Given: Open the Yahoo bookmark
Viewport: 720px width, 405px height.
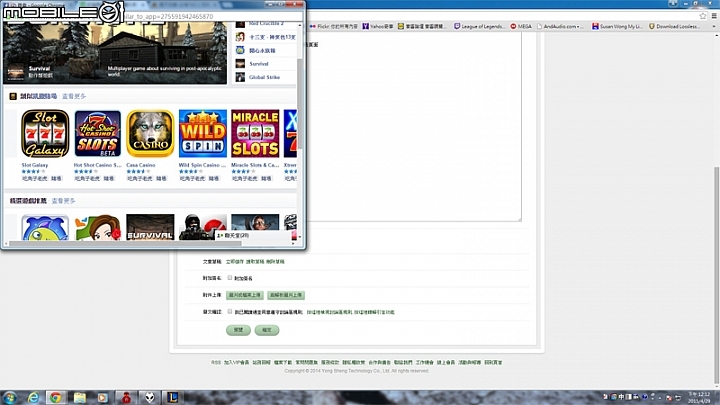Looking at the screenshot, I should coord(378,27).
